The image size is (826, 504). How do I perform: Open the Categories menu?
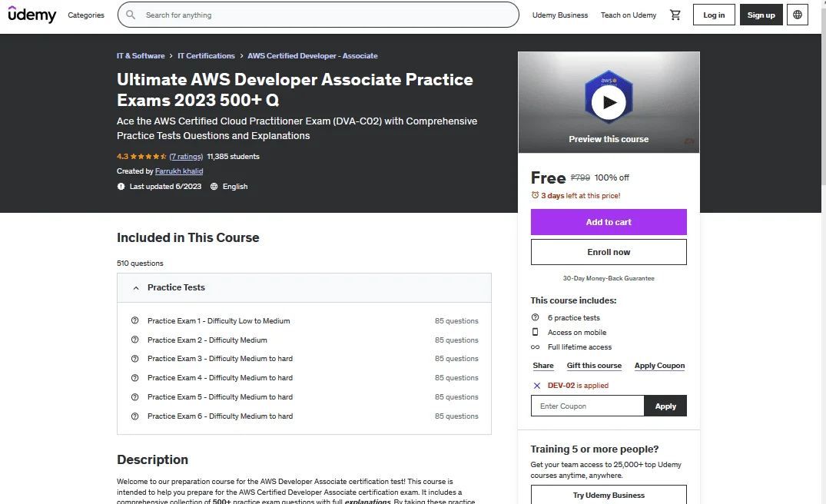pyautogui.click(x=86, y=15)
